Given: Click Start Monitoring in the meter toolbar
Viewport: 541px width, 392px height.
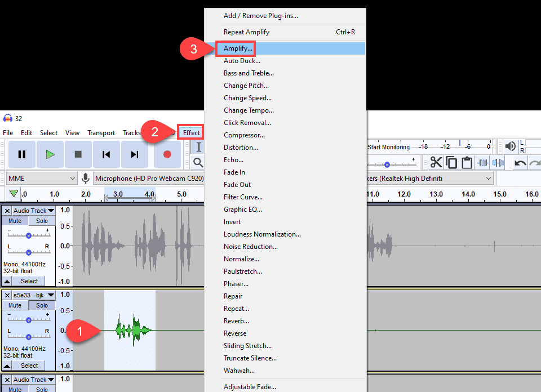Looking at the screenshot, I should coord(389,146).
